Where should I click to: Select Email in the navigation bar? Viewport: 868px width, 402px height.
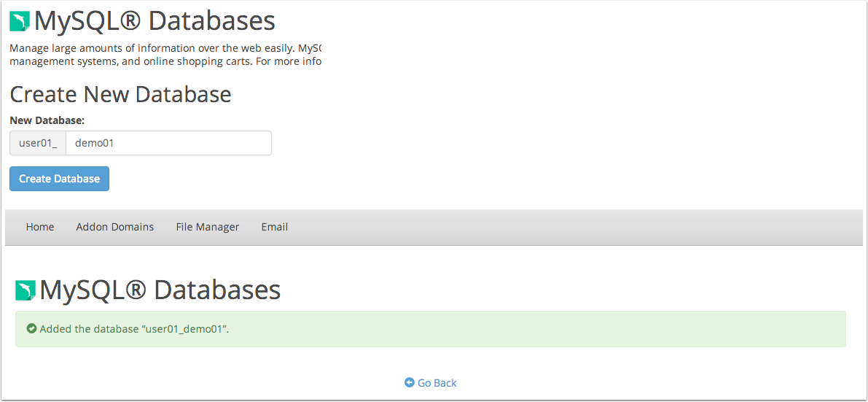pos(275,227)
